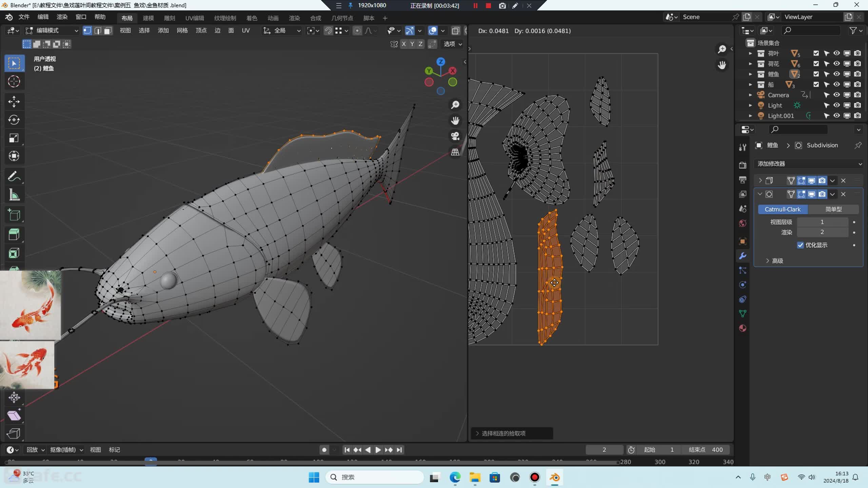Toggle the 荷叶 collection exclude checkbox
Screen dimensions: 868x488
(816, 53)
